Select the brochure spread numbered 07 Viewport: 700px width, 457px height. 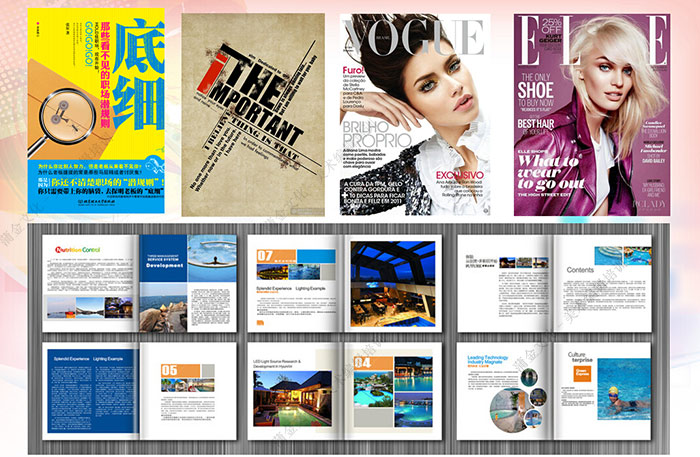pyautogui.click(x=344, y=283)
